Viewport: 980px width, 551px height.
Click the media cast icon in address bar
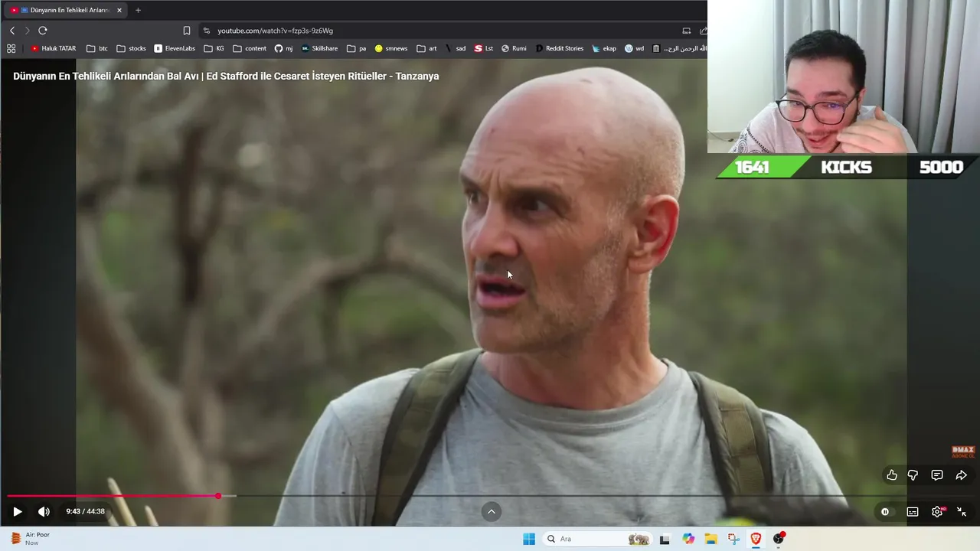point(687,31)
